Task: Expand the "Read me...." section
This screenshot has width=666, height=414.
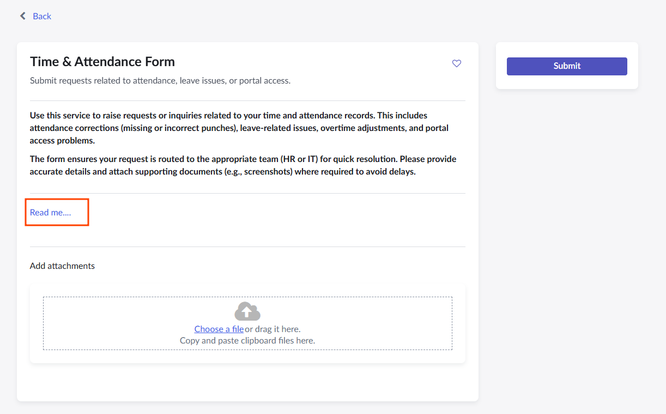Action: click(x=51, y=212)
